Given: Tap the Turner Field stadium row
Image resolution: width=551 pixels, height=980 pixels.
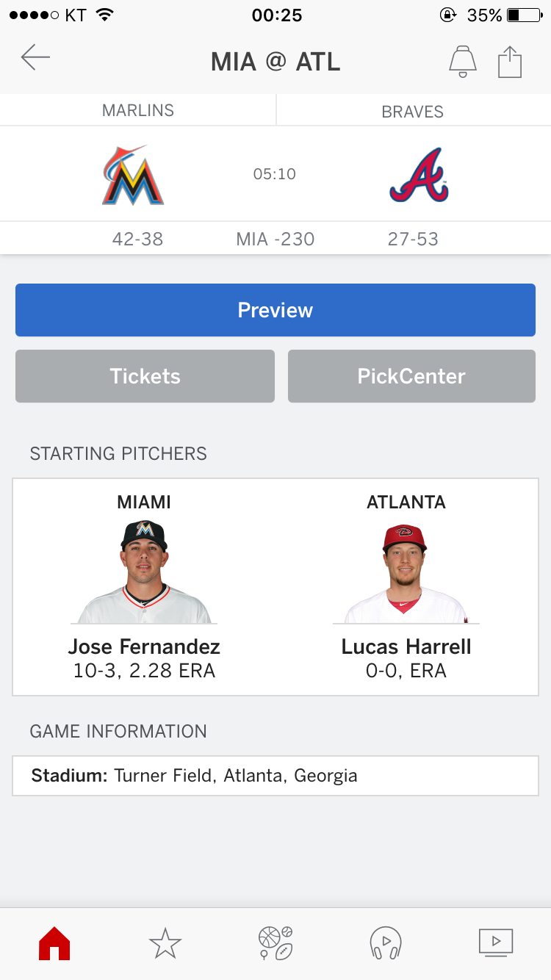Looking at the screenshot, I should coord(275,776).
